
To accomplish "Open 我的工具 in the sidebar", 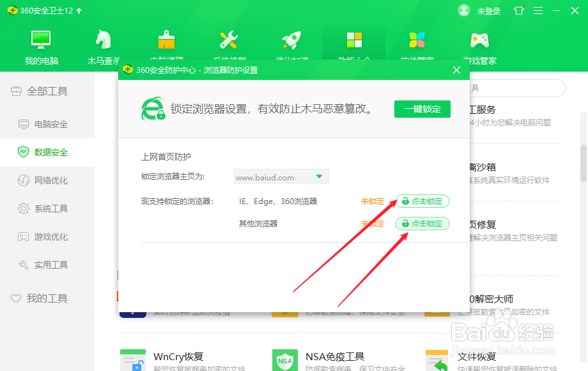I will tap(47, 298).
